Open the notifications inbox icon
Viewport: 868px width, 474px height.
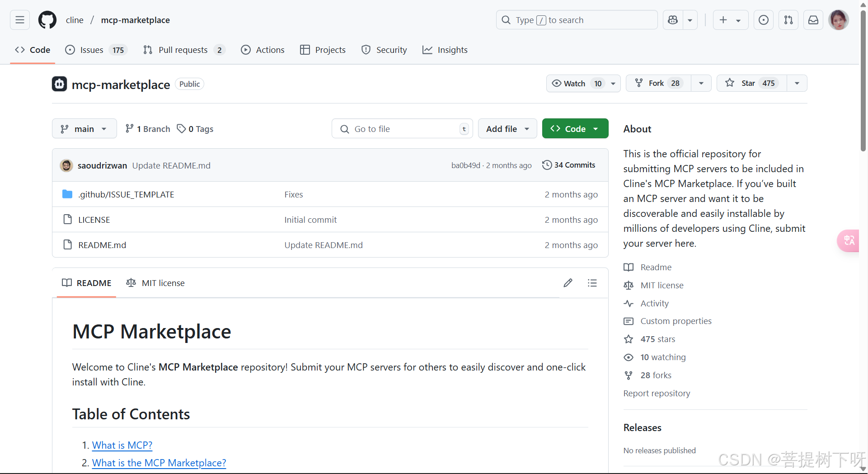(813, 20)
